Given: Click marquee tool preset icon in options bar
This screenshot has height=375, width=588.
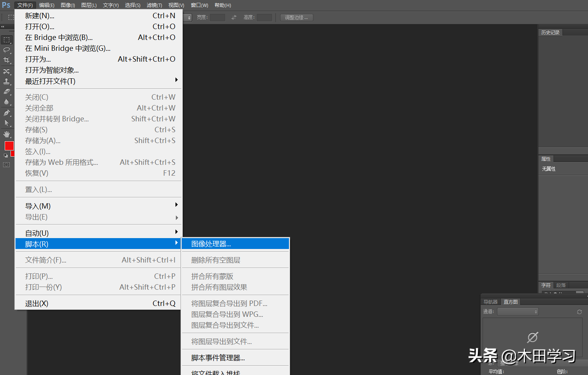Looking at the screenshot, I should tap(11, 17).
